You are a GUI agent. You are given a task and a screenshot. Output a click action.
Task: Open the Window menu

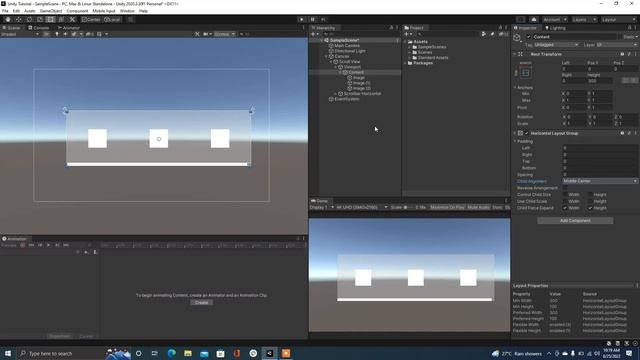[127, 11]
